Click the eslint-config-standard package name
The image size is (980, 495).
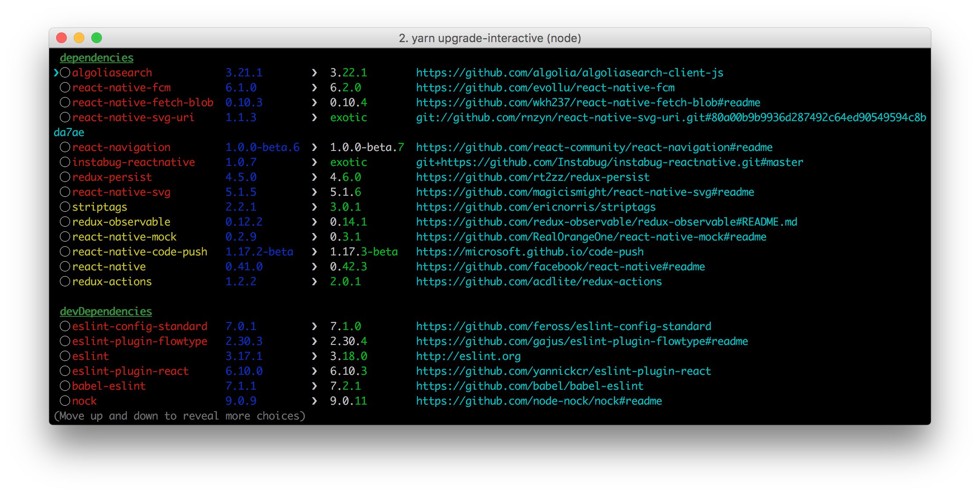coord(140,326)
